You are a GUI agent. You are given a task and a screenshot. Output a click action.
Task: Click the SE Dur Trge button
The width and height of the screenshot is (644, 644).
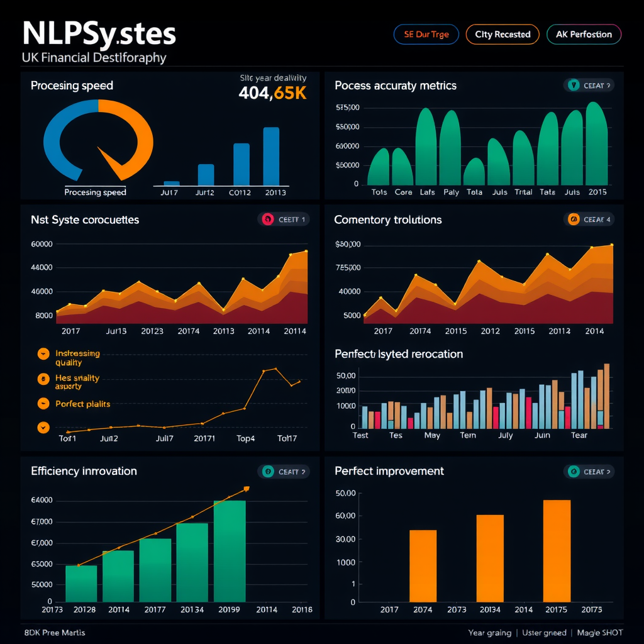coord(426,35)
